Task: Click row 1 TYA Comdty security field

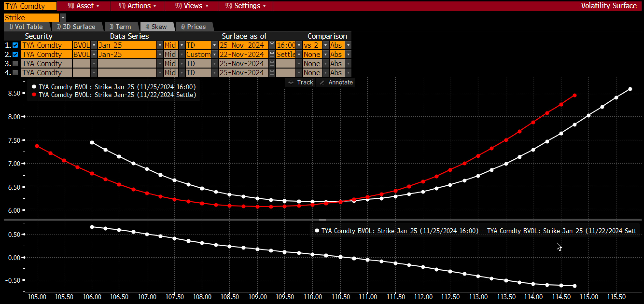Action: coord(47,45)
